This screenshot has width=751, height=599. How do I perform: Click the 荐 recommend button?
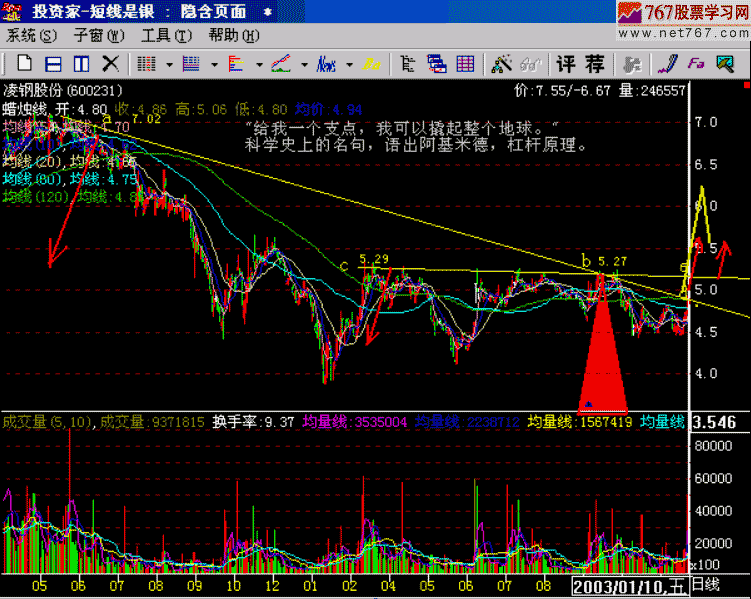click(594, 65)
